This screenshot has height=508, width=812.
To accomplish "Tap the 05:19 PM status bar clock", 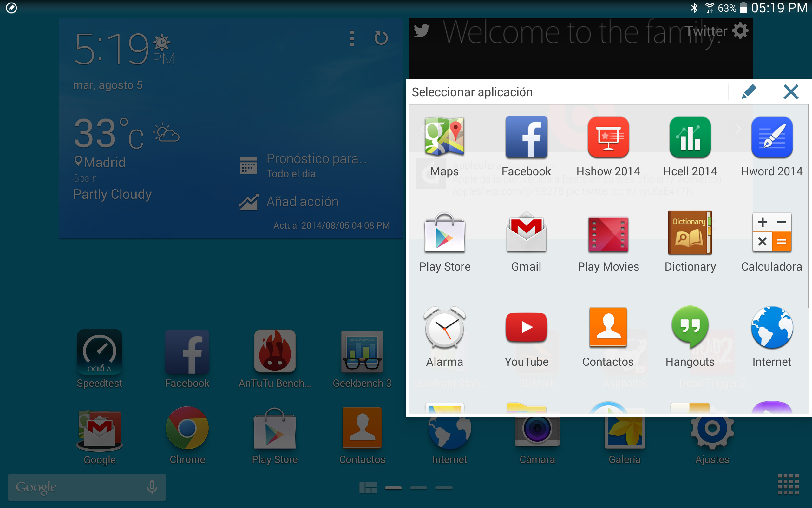I will click(779, 8).
